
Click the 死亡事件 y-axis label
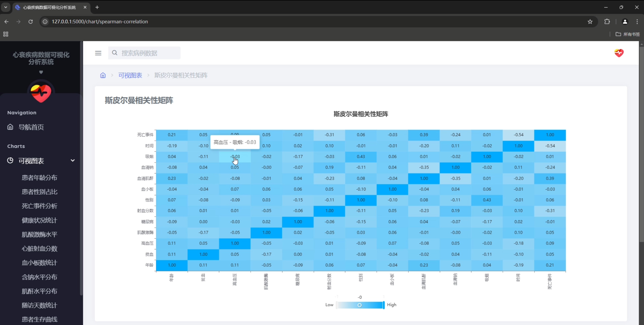pos(145,135)
